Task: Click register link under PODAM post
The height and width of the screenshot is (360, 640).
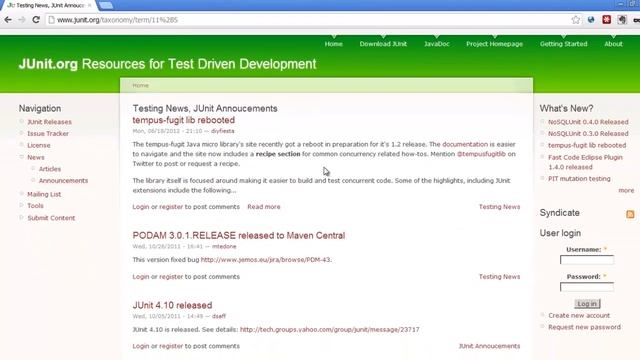Action: [x=171, y=276]
